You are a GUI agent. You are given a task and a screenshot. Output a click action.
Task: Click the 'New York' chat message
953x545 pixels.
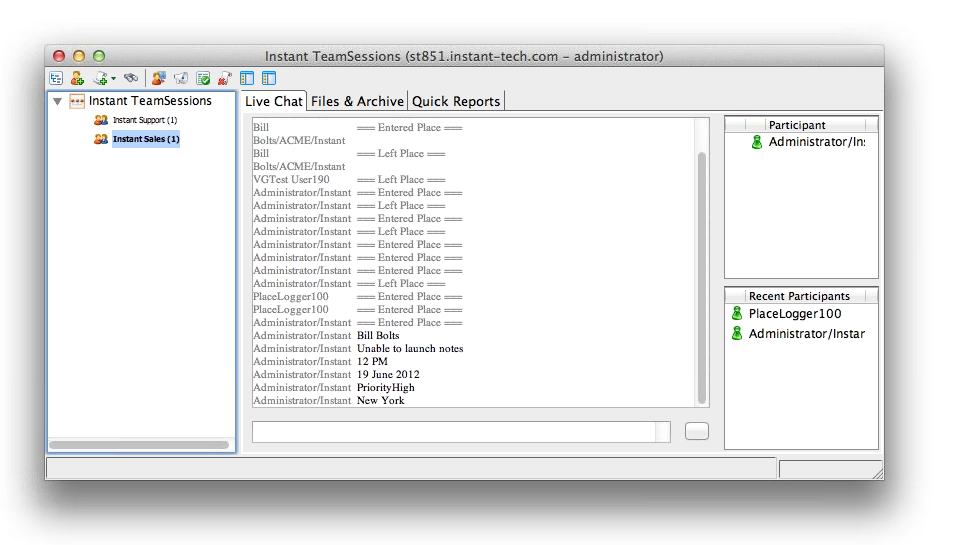pos(380,400)
